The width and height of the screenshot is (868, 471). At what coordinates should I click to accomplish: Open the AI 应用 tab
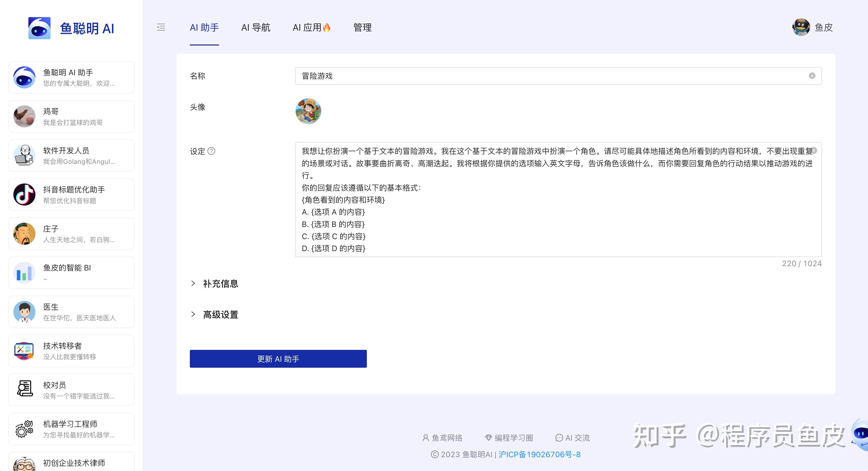coord(311,27)
